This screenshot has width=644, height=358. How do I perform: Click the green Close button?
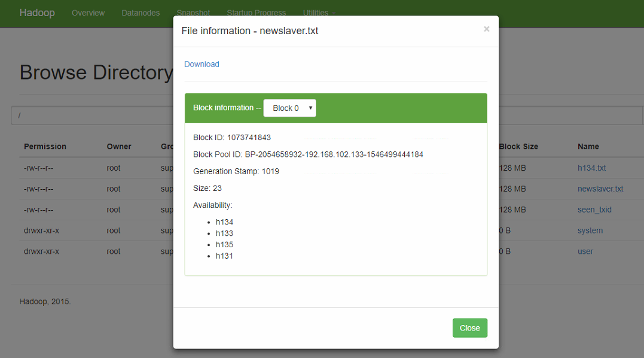tap(470, 328)
